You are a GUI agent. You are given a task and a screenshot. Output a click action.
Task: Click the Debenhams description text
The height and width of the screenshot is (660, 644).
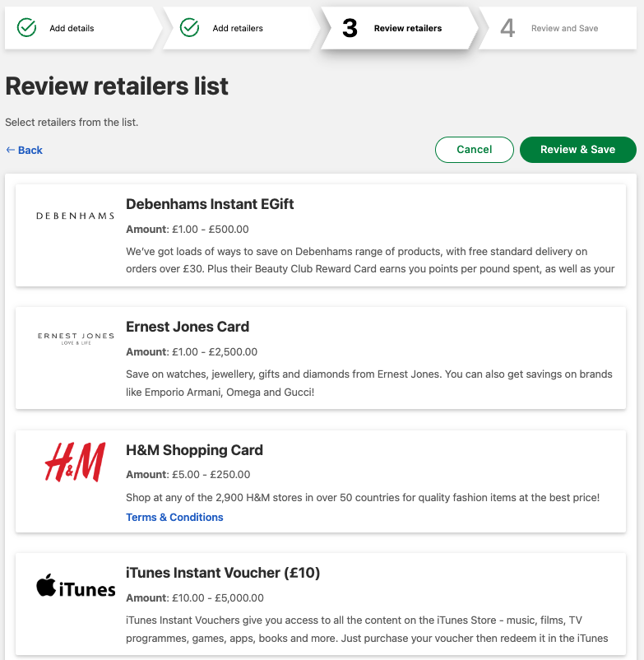(x=370, y=260)
